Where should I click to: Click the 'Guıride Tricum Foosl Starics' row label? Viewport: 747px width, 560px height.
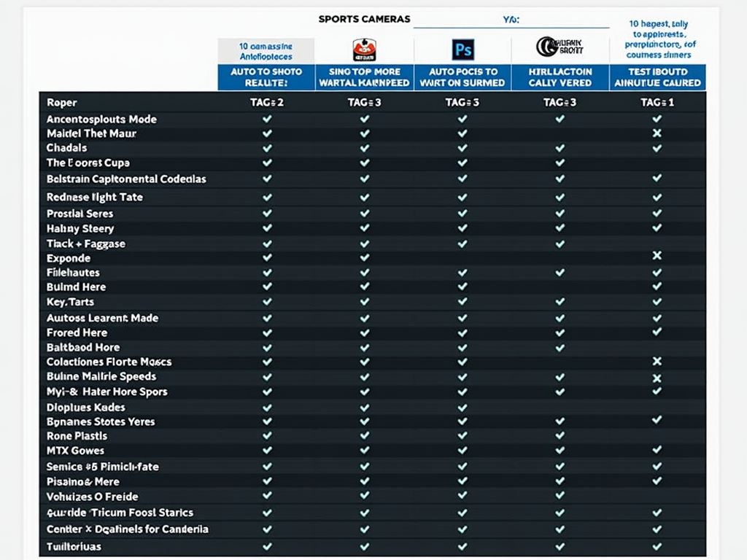click(x=120, y=513)
